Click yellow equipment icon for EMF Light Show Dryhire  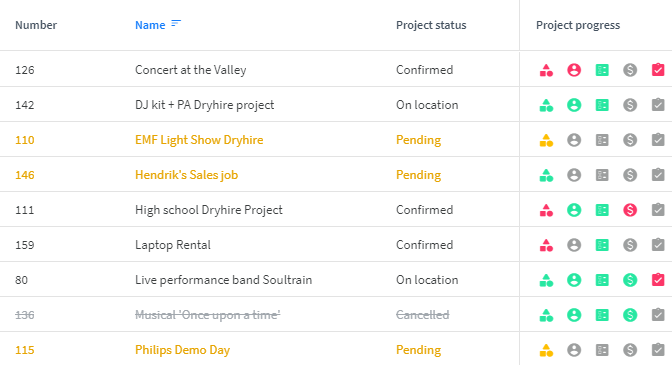pos(546,140)
